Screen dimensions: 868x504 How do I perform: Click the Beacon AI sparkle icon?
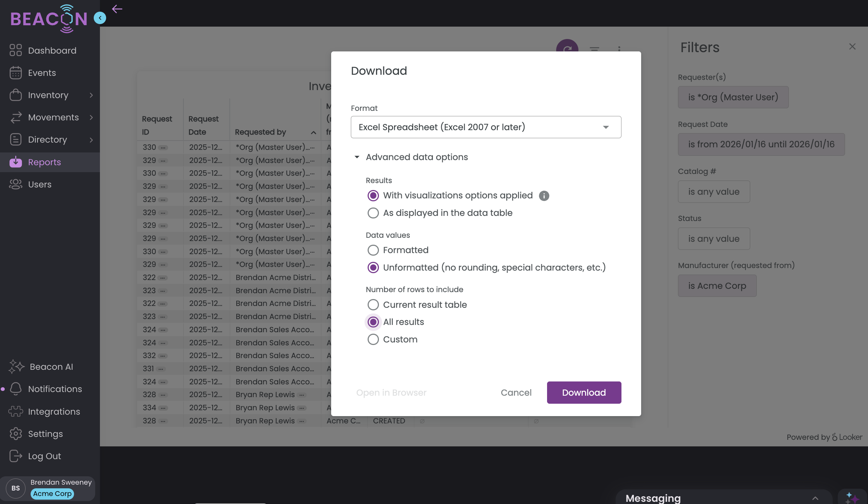(16, 367)
